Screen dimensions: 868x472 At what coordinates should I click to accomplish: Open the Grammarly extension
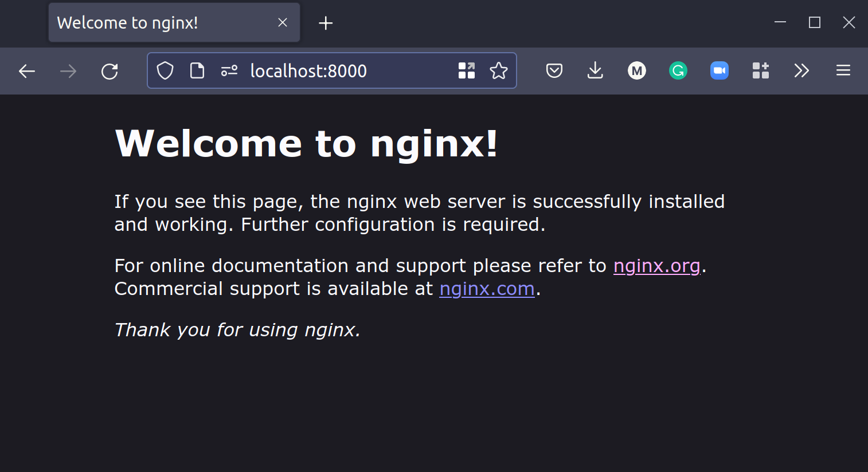pyautogui.click(x=678, y=71)
